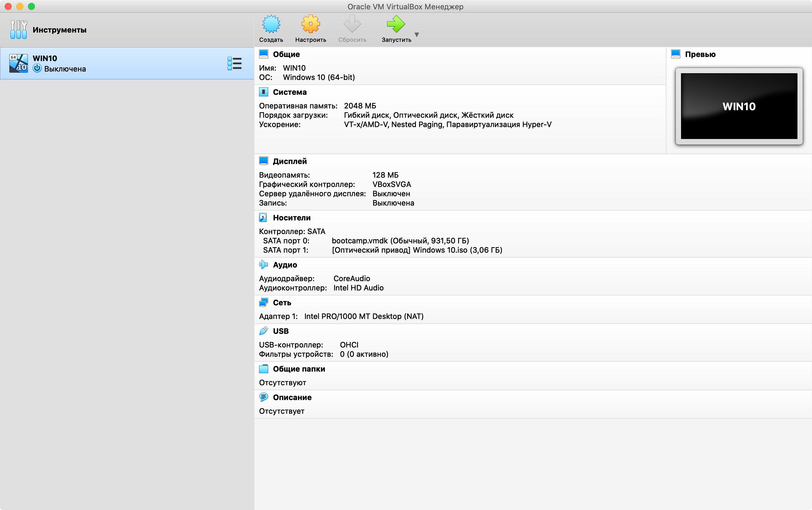Click the Фильтры устройств 0 (0 активно) value
Screen dimensions: 812x510
364,354
